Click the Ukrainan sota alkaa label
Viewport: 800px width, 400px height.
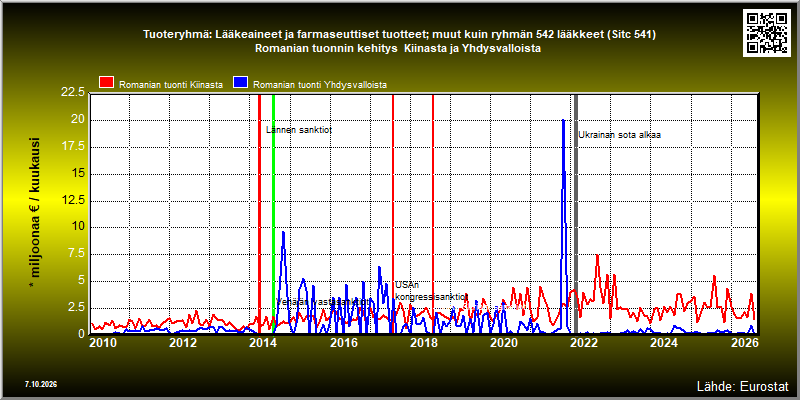[x=619, y=135]
